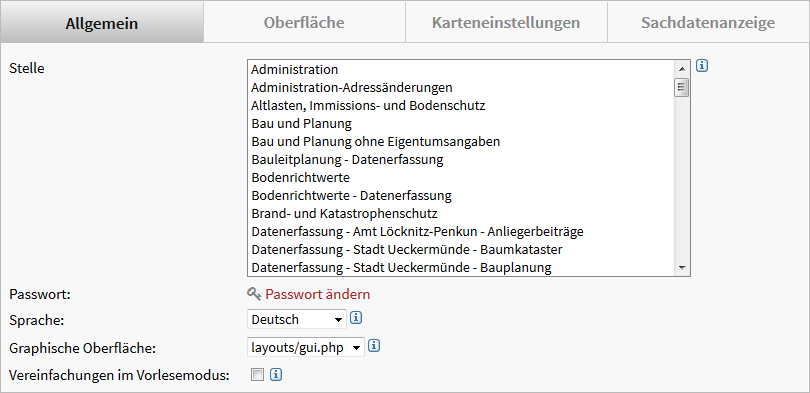Open the Sprache dropdown showing Deutsch
Screen dimensions: 810x393
(297, 320)
